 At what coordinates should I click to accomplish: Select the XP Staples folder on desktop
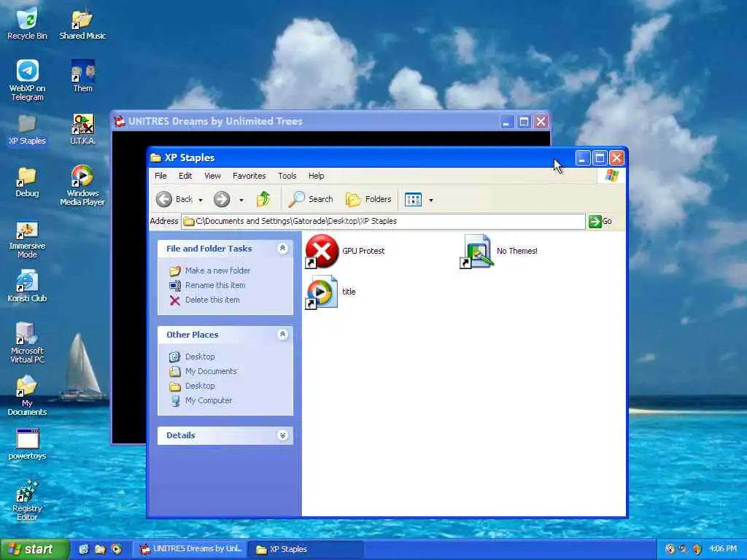coord(27,130)
